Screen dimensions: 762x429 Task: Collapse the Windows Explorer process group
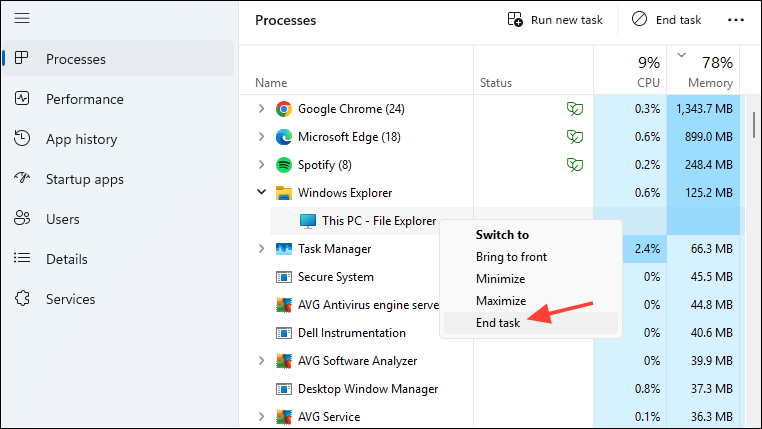pos(262,193)
